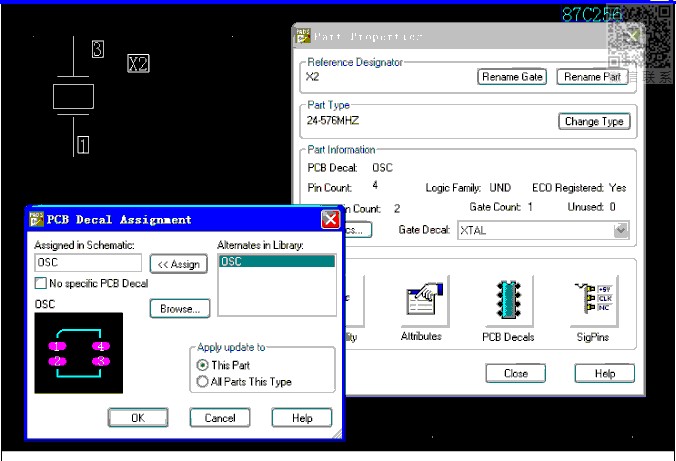
Task: Select the This Part radio option
Action: tap(202, 365)
